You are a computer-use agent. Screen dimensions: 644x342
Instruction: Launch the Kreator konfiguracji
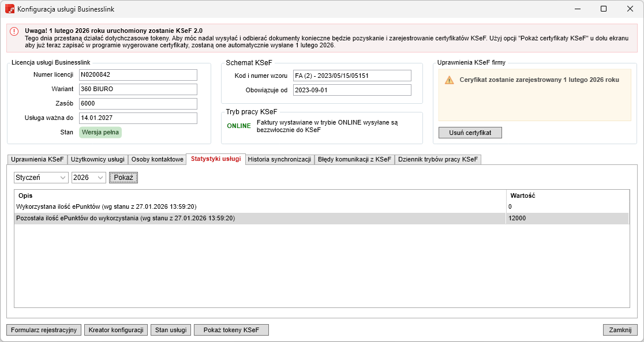[116, 330]
